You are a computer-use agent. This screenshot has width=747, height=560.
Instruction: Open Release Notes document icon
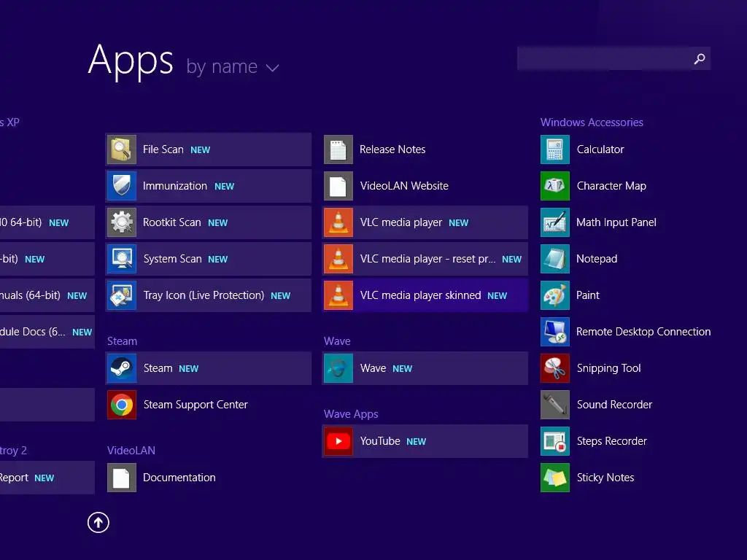338,149
